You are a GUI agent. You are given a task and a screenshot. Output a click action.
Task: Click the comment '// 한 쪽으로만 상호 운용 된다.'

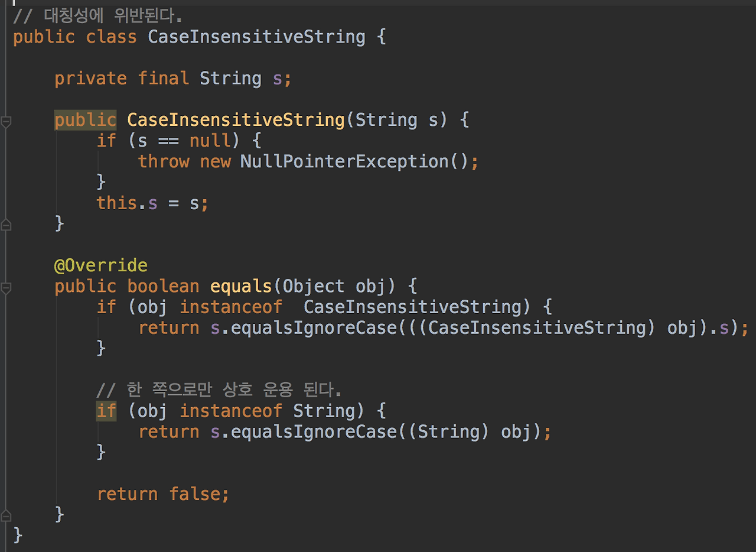point(219,390)
